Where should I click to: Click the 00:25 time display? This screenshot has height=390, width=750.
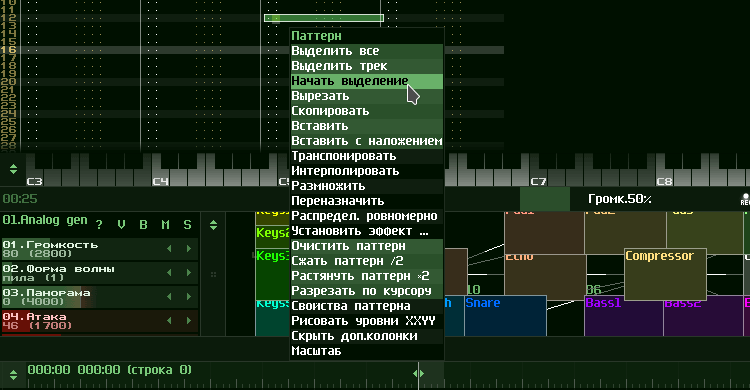click(x=20, y=199)
